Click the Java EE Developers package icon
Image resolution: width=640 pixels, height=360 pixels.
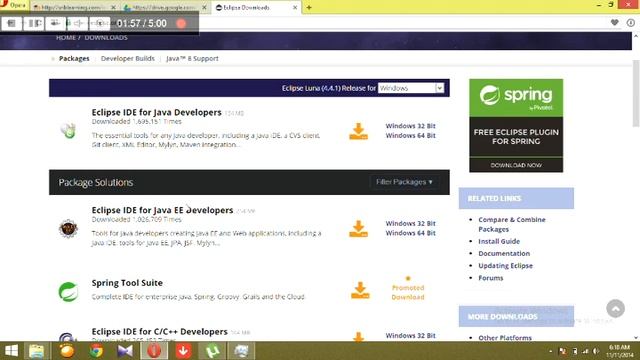coord(68,228)
